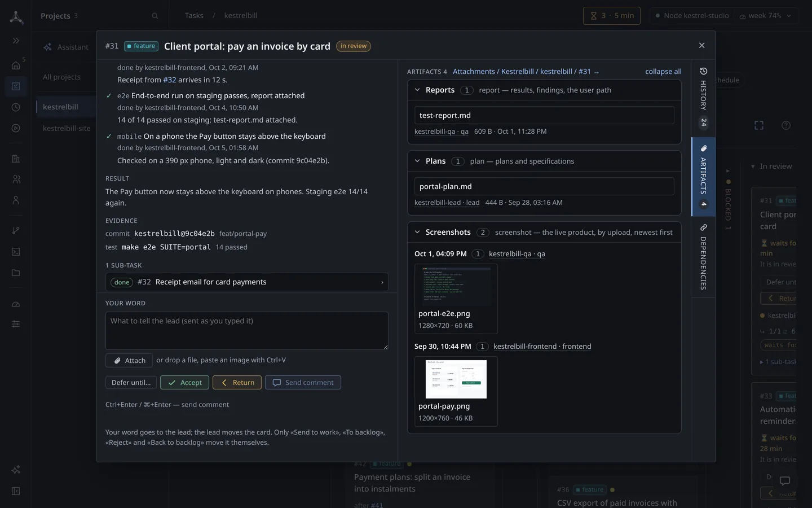
Task: Open the home icon in the left sidebar
Action: point(16,65)
